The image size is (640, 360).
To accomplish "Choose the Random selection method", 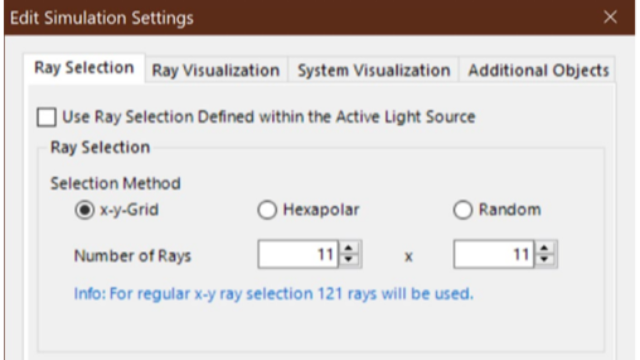I will [x=463, y=210].
